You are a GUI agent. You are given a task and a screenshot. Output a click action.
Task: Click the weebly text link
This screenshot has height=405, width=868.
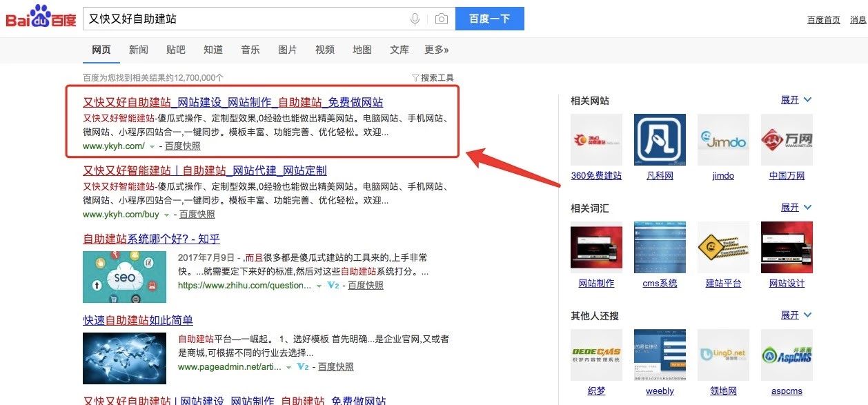point(660,391)
